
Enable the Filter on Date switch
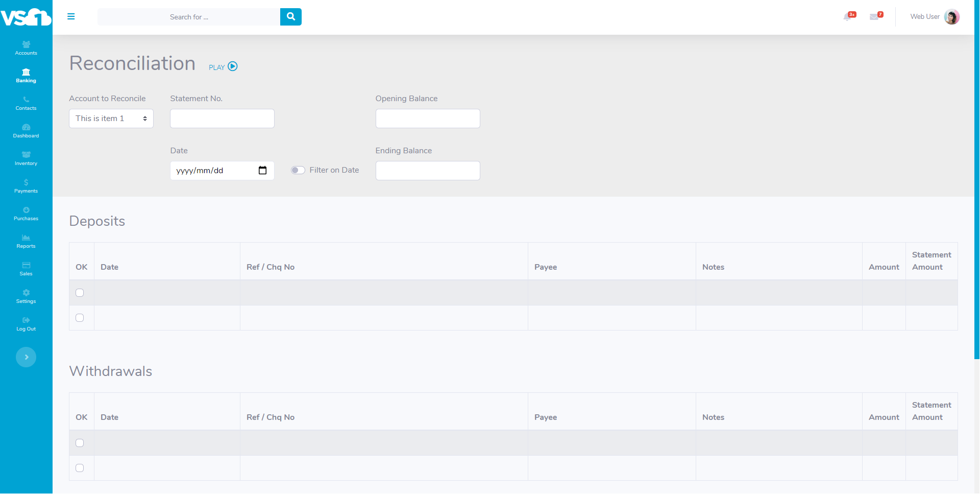298,171
